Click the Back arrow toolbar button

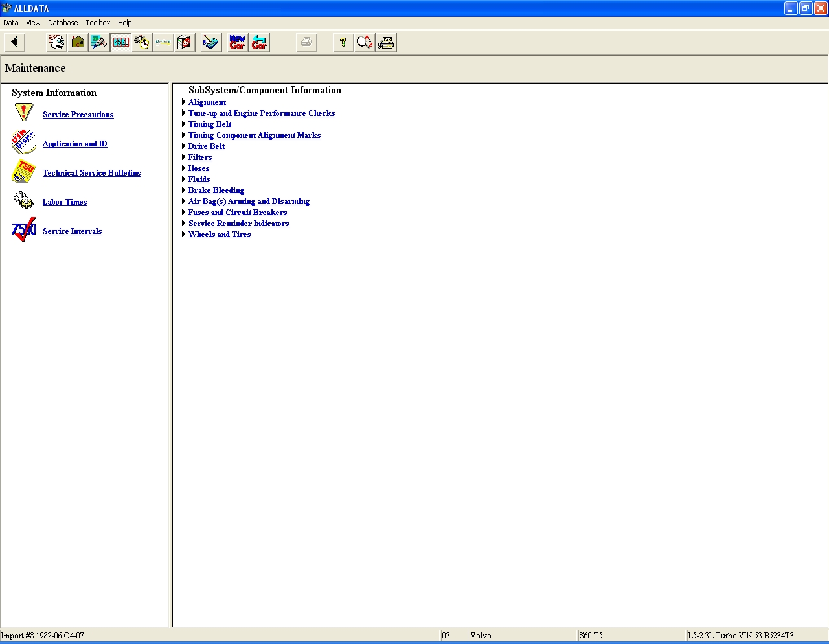pyautogui.click(x=14, y=43)
